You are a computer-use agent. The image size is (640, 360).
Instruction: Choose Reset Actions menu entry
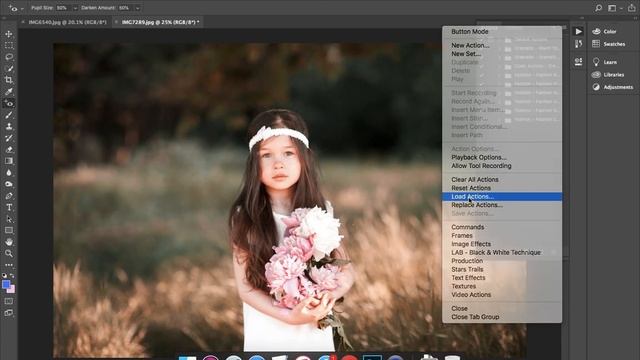pyautogui.click(x=471, y=188)
